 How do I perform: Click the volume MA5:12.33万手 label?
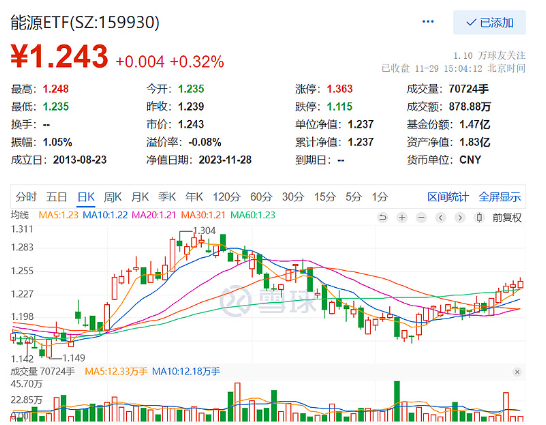pyautogui.click(x=116, y=372)
